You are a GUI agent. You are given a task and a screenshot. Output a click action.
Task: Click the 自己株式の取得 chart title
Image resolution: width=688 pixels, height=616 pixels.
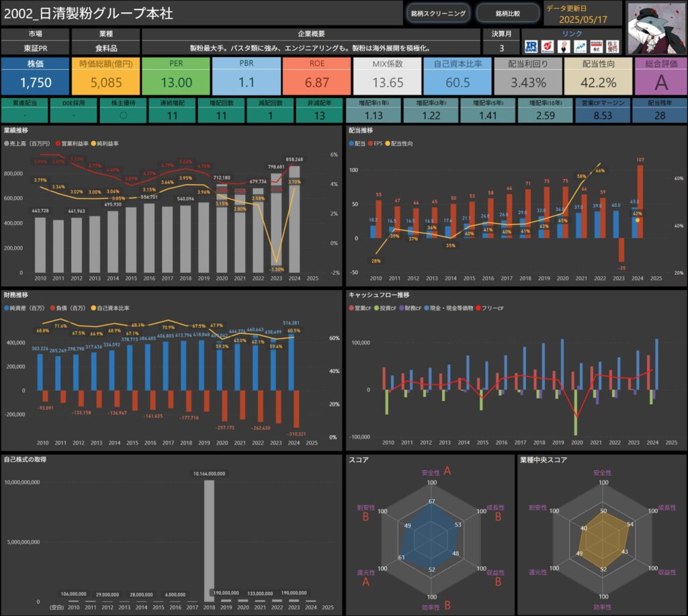25,459
